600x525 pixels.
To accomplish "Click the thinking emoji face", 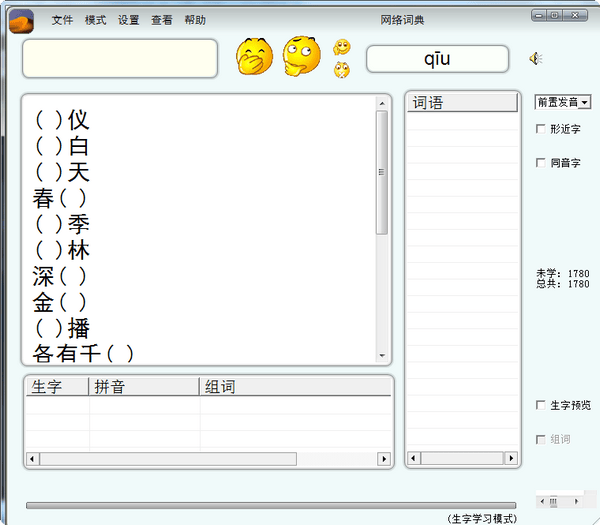I will pos(301,56).
